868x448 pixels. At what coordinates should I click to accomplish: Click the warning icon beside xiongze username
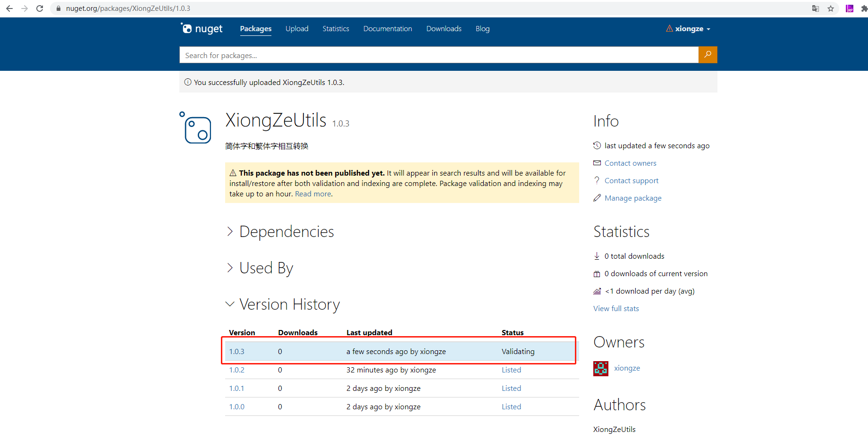[669, 29]
